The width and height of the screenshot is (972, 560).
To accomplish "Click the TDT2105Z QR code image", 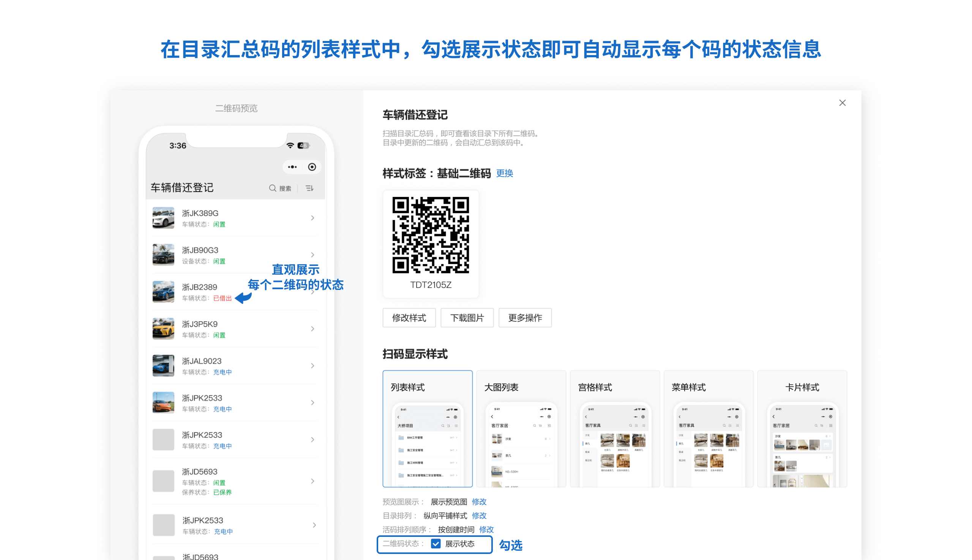I will (430, 235).
